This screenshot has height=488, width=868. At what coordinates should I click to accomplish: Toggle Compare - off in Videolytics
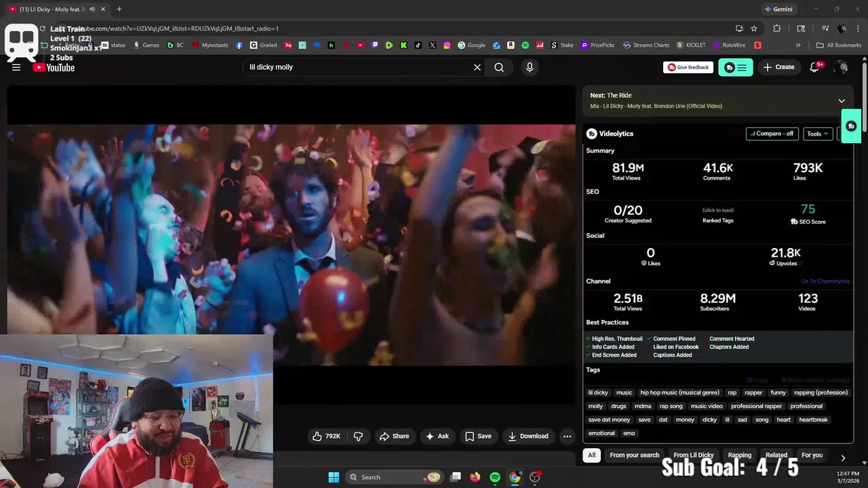pyautogui.click(x=772, y=134)
